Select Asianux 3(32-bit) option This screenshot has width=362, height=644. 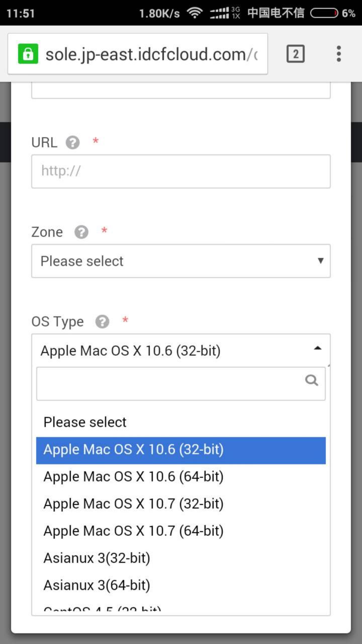tap(97, 558)
